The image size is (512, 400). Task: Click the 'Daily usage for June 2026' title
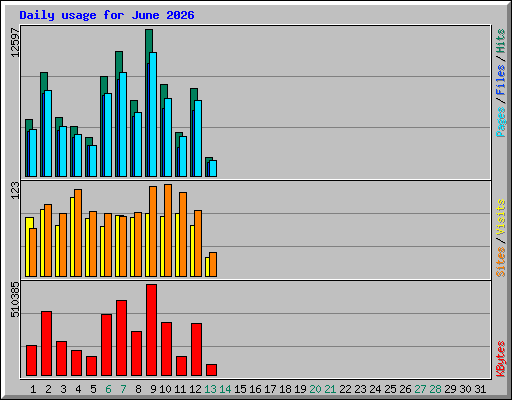click(107, 15)
